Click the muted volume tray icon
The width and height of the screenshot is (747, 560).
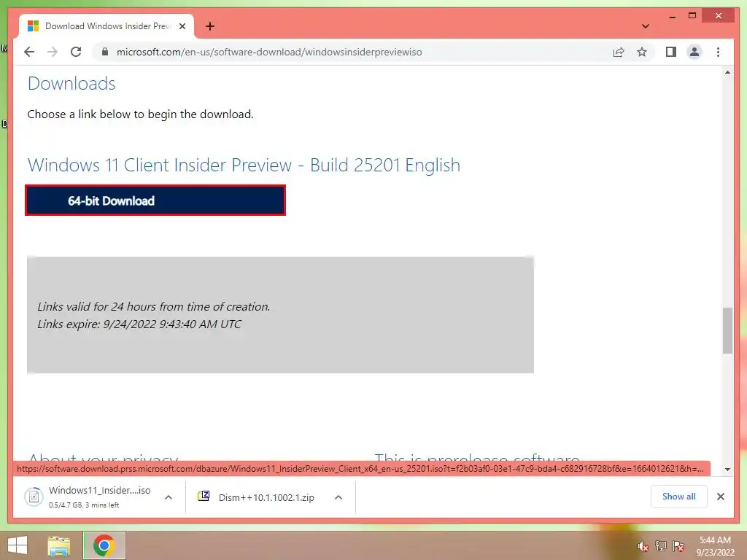point(643,546)
